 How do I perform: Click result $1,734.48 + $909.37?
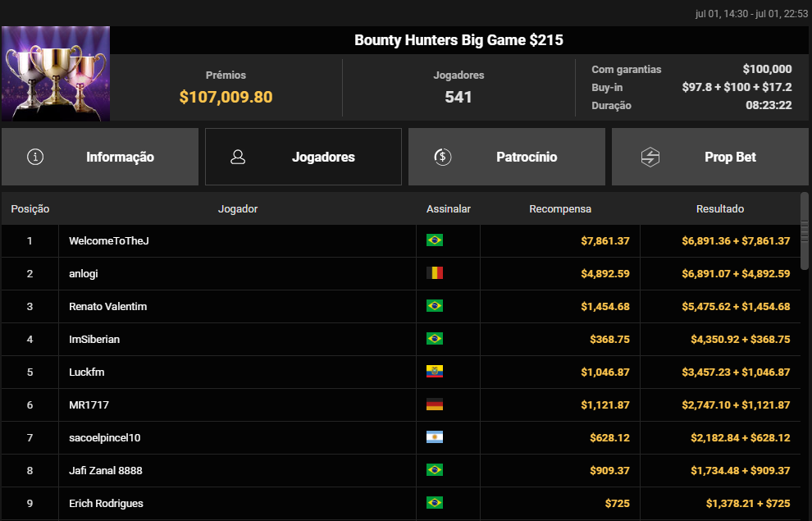(741, 470)
